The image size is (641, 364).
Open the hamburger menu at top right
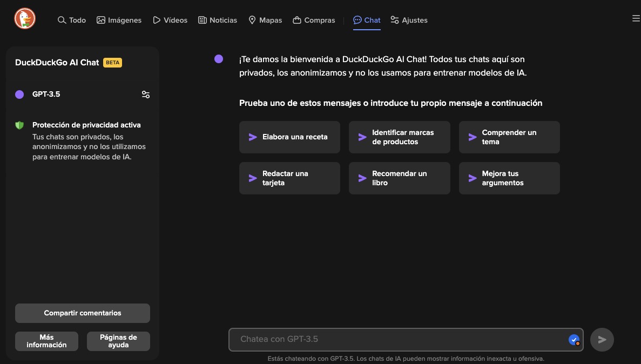636,18
